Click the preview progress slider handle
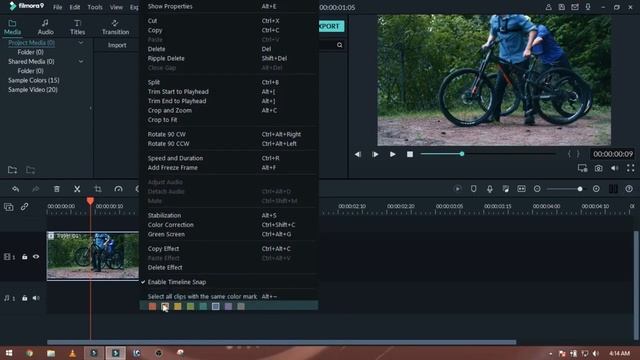 click(462, 154)
